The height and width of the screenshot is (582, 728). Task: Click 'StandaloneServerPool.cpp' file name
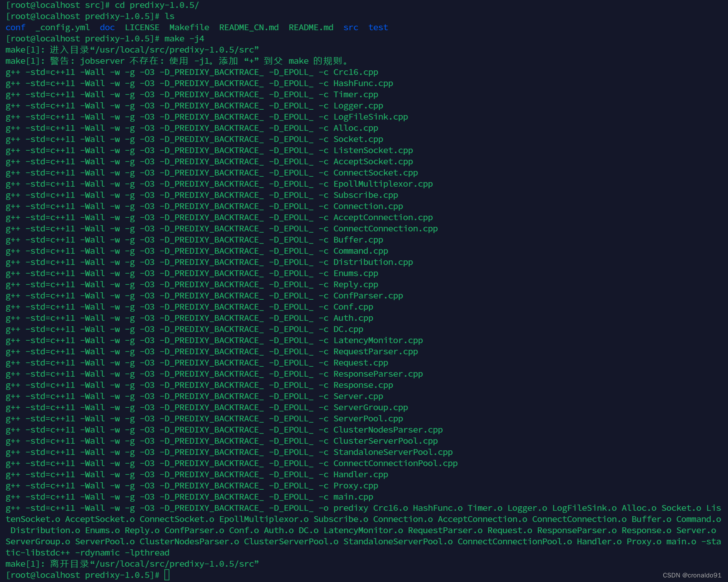coord(393,452)
